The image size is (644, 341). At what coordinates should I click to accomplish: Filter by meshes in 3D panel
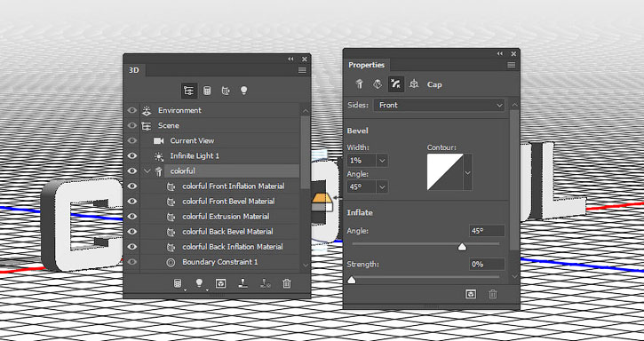(207, 91)
